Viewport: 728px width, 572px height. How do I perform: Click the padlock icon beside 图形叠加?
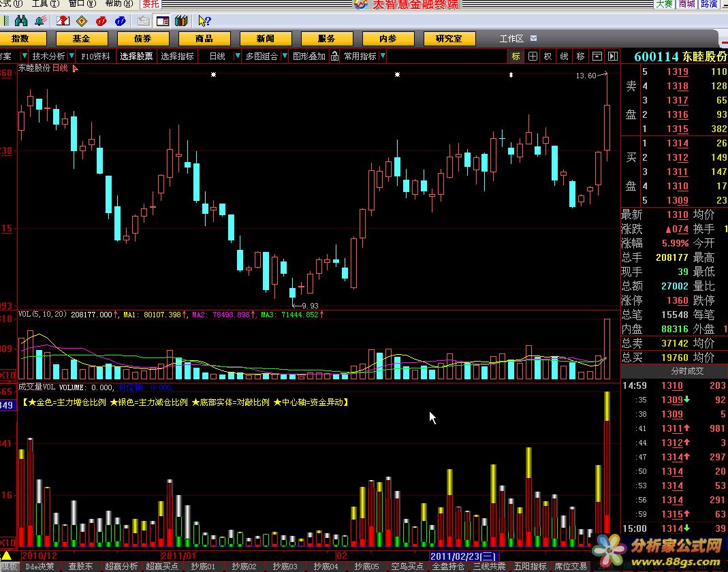[x=335, y=56]
